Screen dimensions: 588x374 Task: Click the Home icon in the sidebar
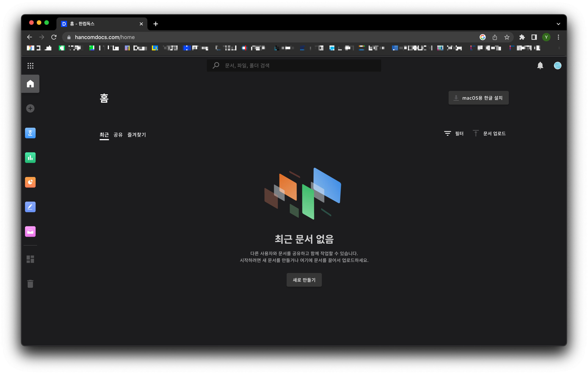pos(30,84)
